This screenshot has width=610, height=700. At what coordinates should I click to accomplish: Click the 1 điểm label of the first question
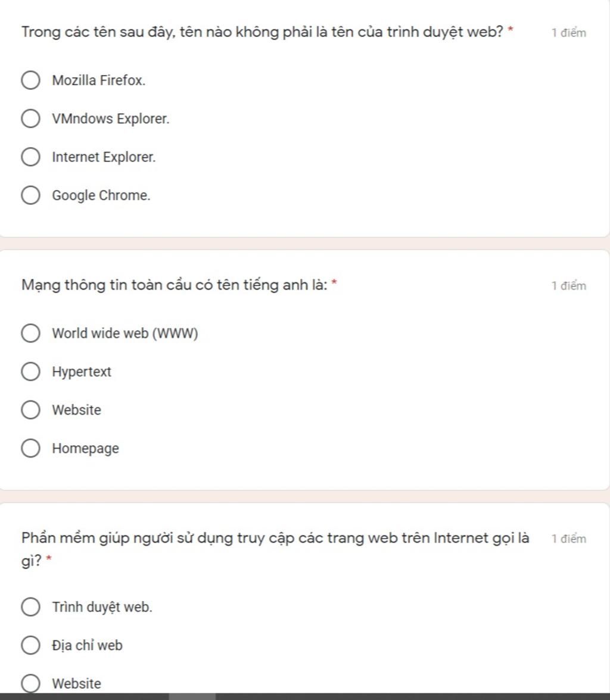[569, 33]
